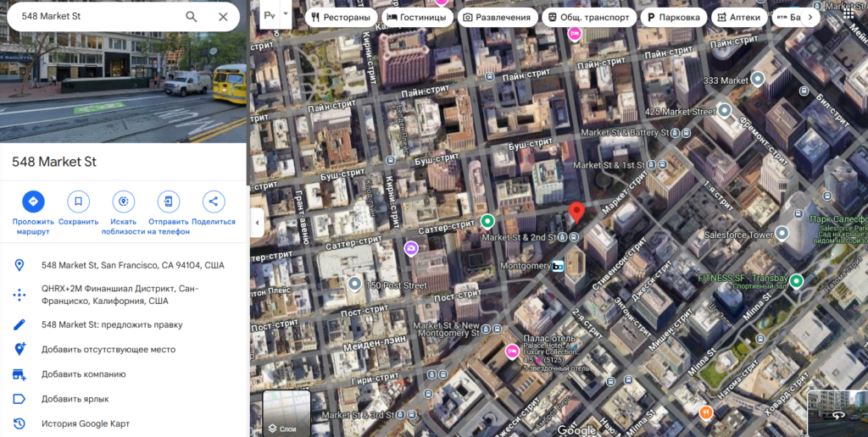Screen dimensions: 868x437
Task: Click 'Добавить отсутствующее место' link
Action: tap(108, 349)
